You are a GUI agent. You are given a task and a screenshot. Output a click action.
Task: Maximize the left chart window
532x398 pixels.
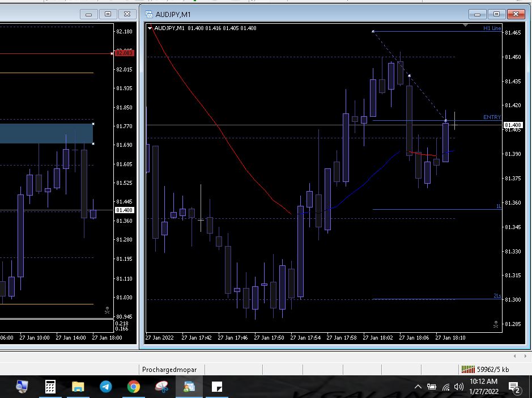(108, 14)
